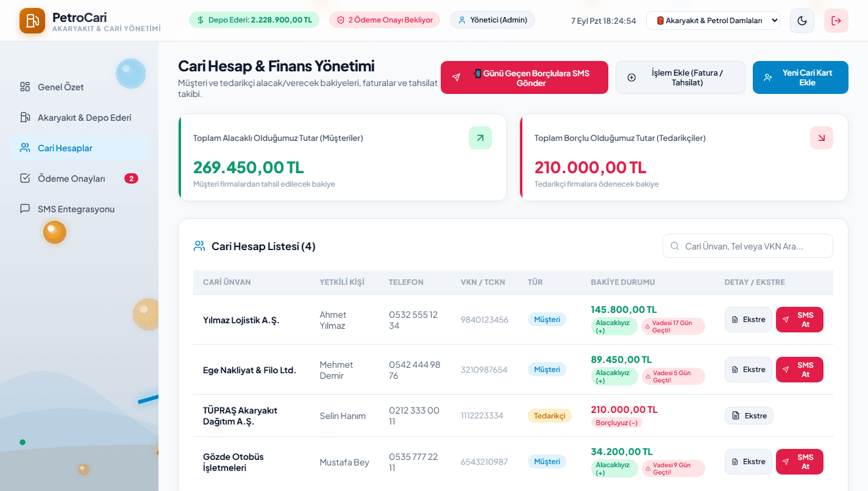This screenshot has height=491, width=868.
Task: Click the Müşteri badge on Gözde Otobüs row
Action: pyautogui.click(x=547, y=462)
